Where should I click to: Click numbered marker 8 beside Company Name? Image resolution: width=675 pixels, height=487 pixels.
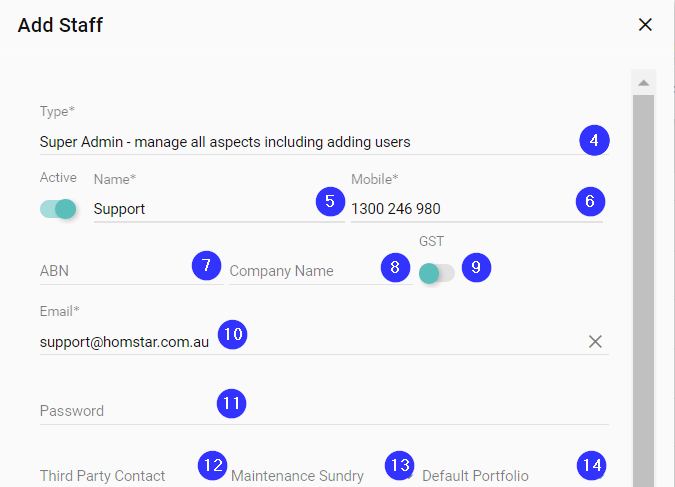point(395,267)
